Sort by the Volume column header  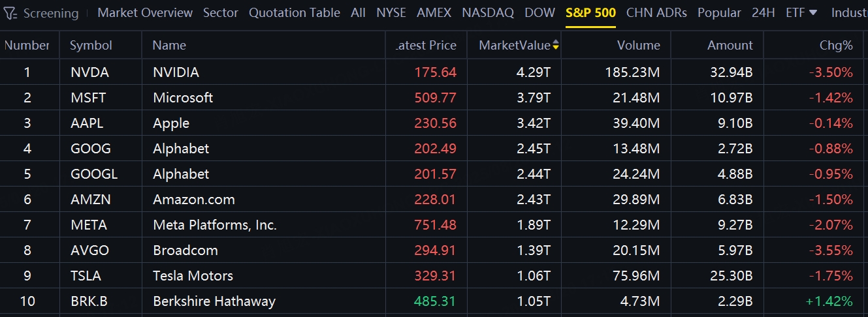tap(638, 45)
